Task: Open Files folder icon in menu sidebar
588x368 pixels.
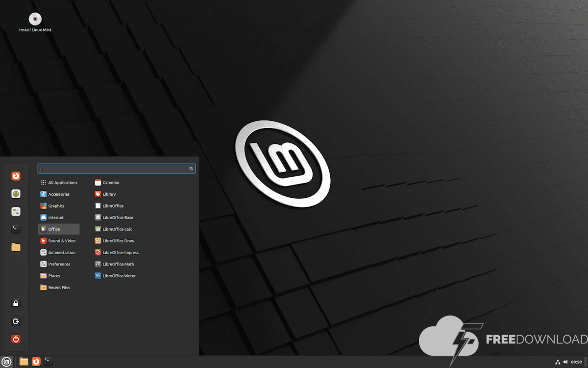Action: click(x=16, y=247)
